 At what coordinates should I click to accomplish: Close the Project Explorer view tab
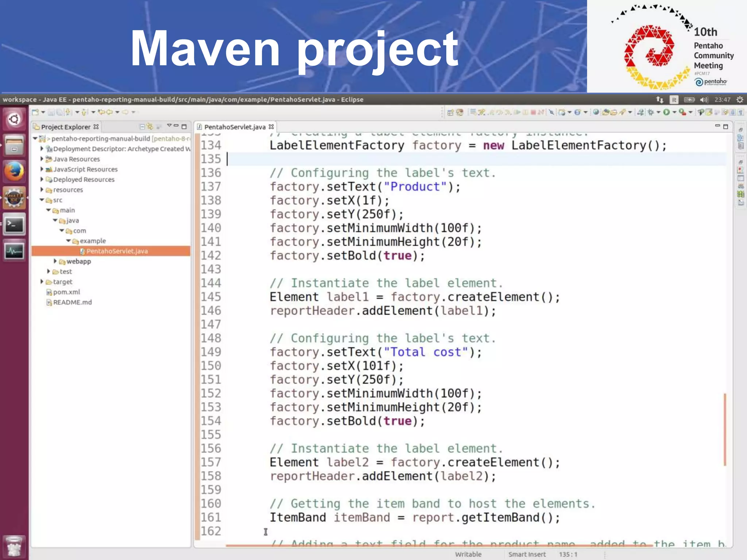click(x=96, y=127)
